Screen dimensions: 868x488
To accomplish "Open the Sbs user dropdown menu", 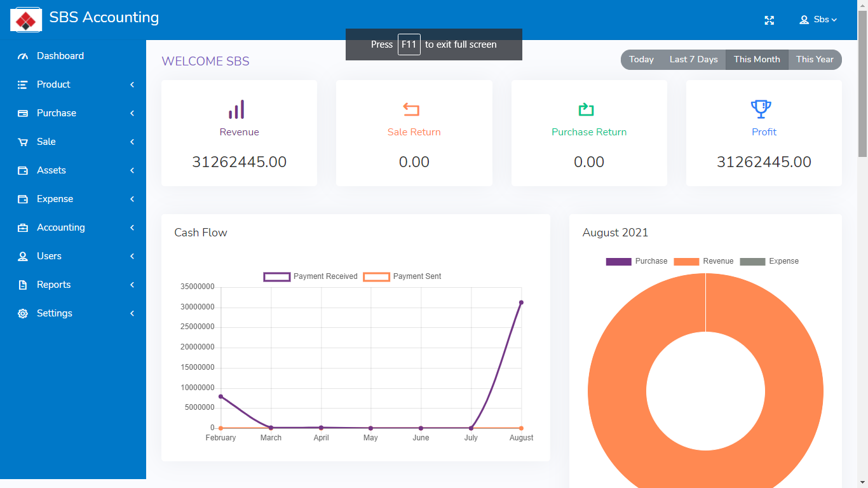I will pyautogui.click(x=818, y=20).
